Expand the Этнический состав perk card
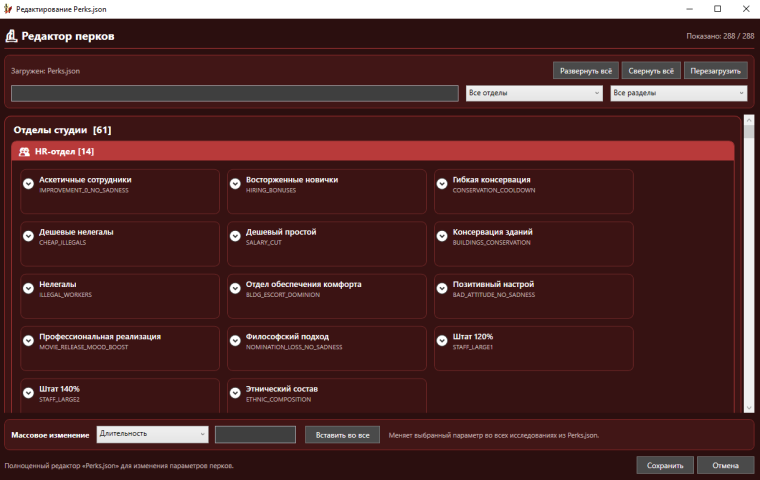This screenshot has width=760, height=480. [x=235, y=393]
